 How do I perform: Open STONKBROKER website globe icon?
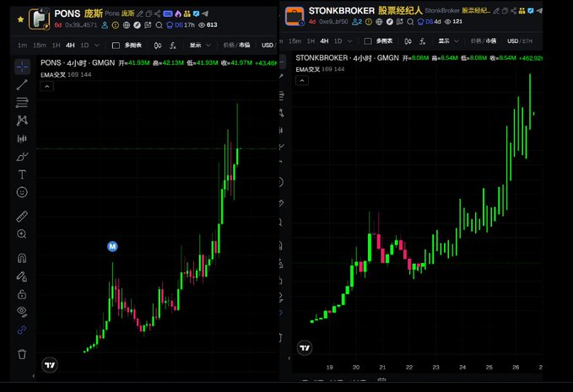pyautogui.click(x=379, y=22)
